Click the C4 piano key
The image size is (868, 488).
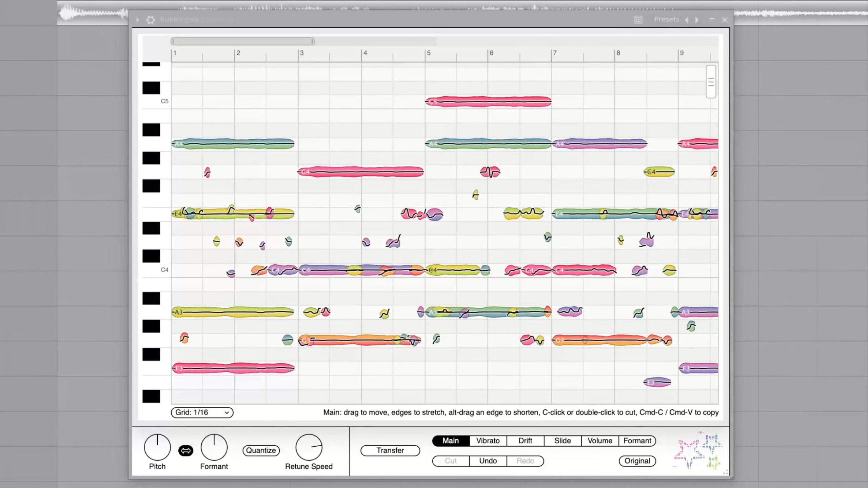coord(157,270)
